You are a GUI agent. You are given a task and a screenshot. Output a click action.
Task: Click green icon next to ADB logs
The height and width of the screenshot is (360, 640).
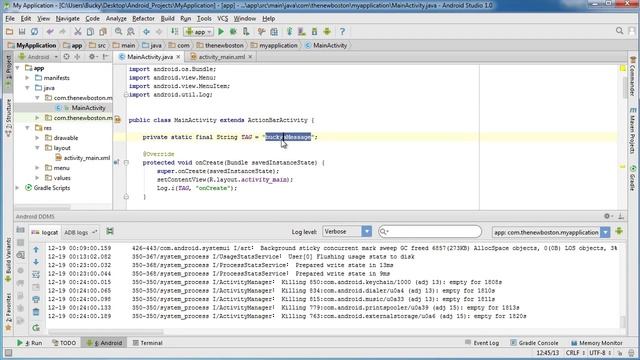[110, 231]
